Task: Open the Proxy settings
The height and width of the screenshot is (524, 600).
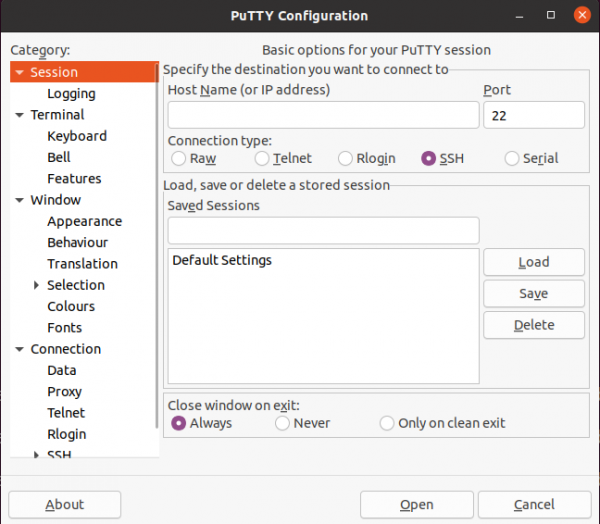Action: (65, 392)
